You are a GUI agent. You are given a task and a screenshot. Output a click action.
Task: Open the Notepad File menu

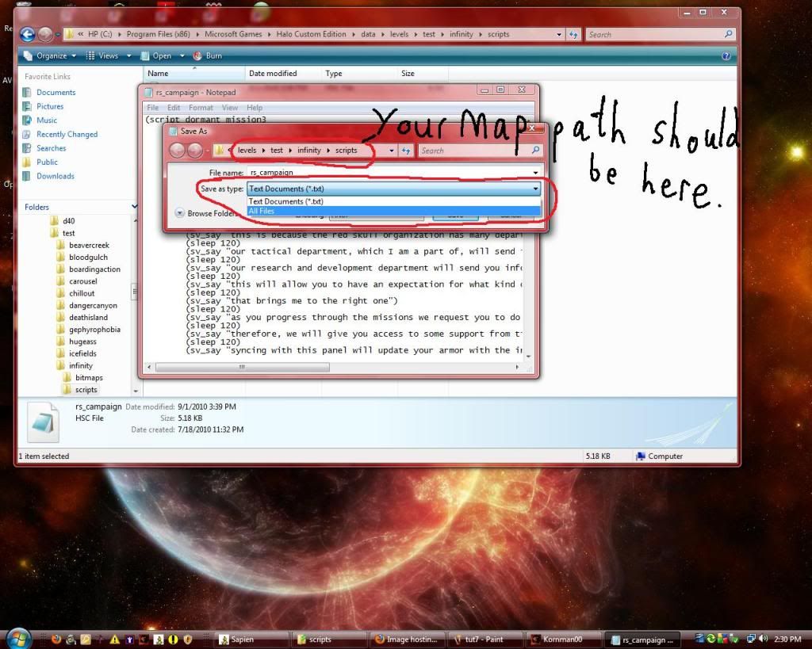[x=153, y=108]
